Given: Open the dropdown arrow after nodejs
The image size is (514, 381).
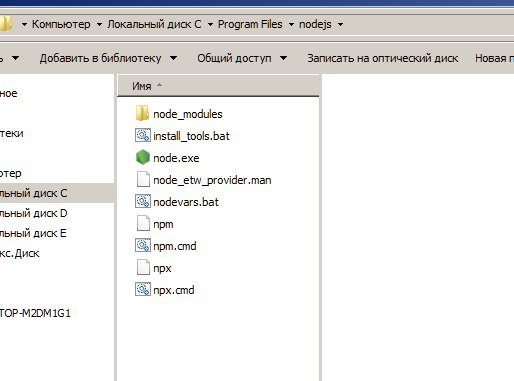Looking at the screenshot, I should tap(340, 24).
